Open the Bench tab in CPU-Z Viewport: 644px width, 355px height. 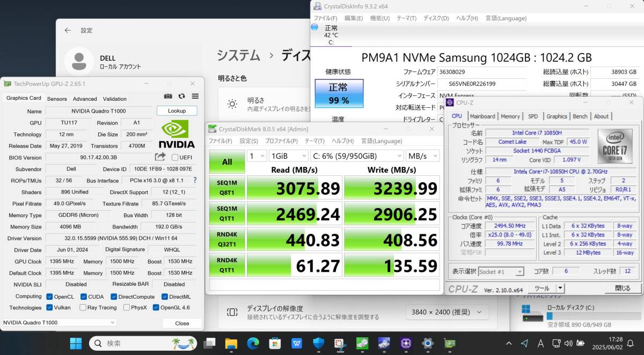(580, 116)
